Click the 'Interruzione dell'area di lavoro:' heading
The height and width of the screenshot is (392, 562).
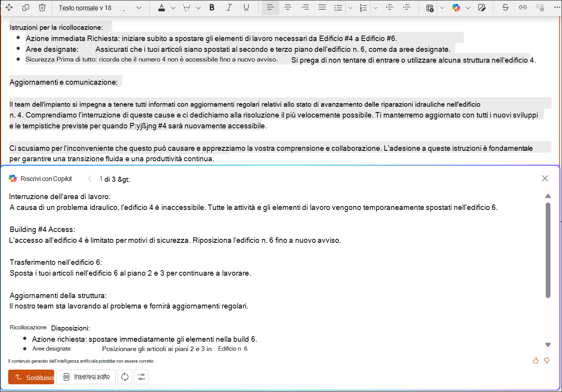60,197
